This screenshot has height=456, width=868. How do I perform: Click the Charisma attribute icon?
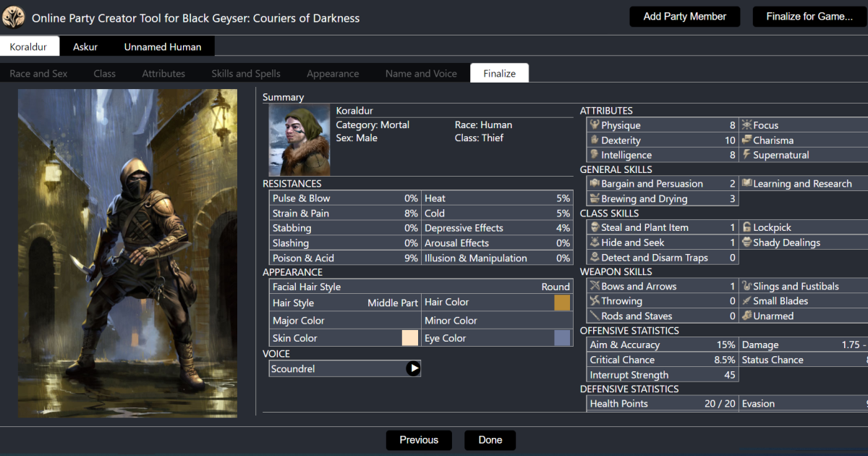tap(746, 140)
